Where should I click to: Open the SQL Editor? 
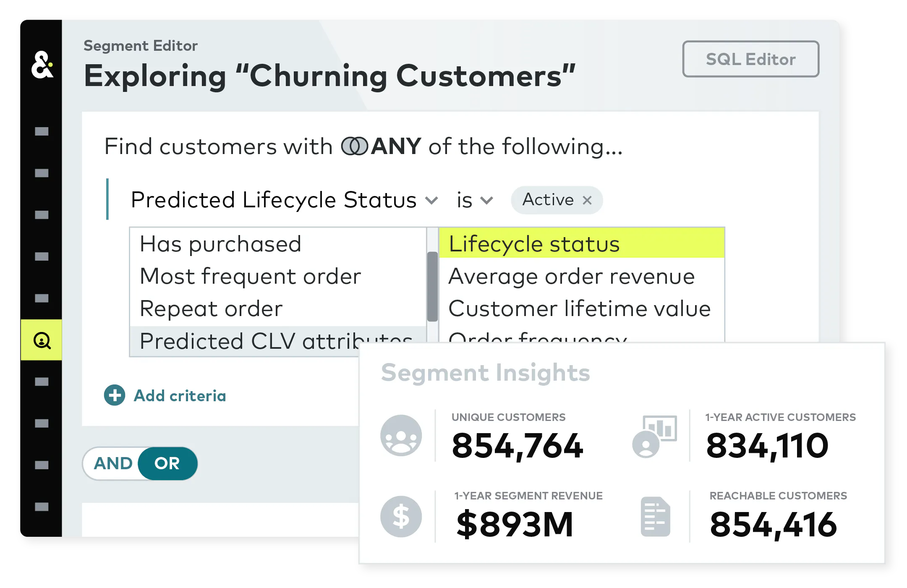(750, 59)
